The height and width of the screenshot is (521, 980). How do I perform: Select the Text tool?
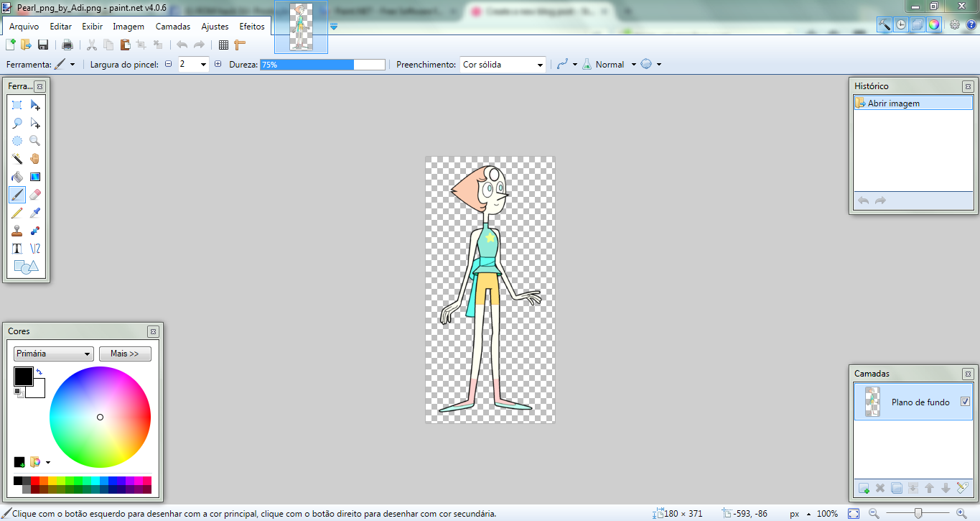click(17, 249)
